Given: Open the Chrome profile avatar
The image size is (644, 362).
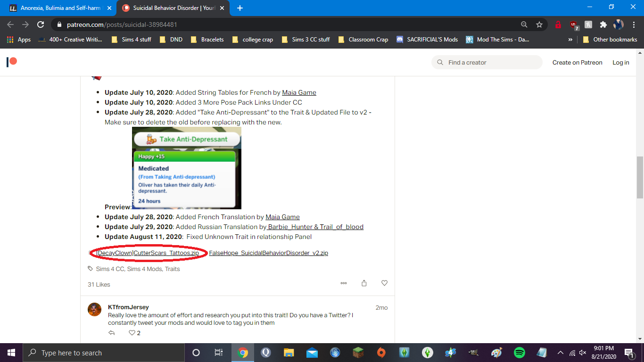Looking at the screenshot, I should pos(618,25).
